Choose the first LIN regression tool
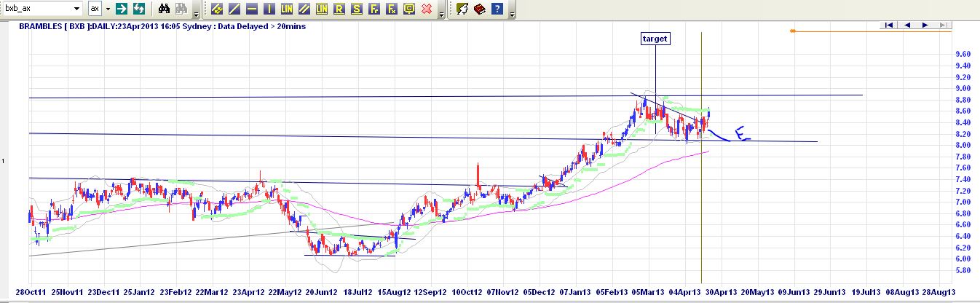Screen dimensions: 980x303 (286, 9)
